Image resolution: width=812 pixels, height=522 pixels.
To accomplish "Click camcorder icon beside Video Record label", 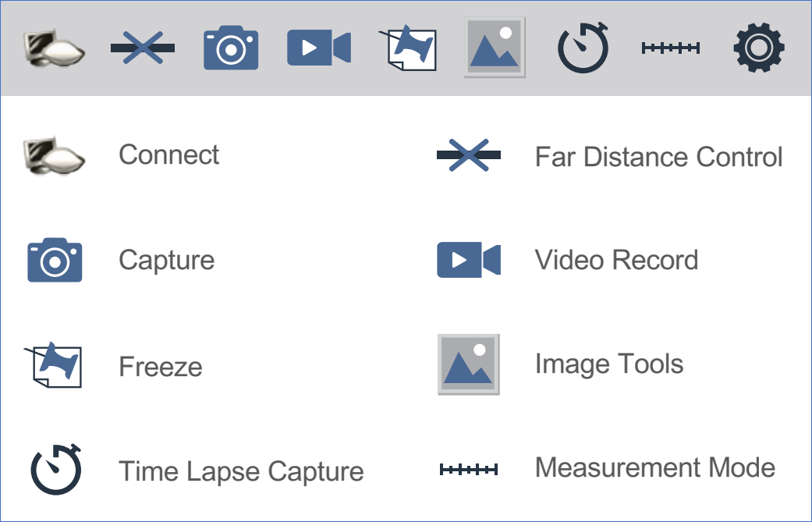I will coord(468,260).
